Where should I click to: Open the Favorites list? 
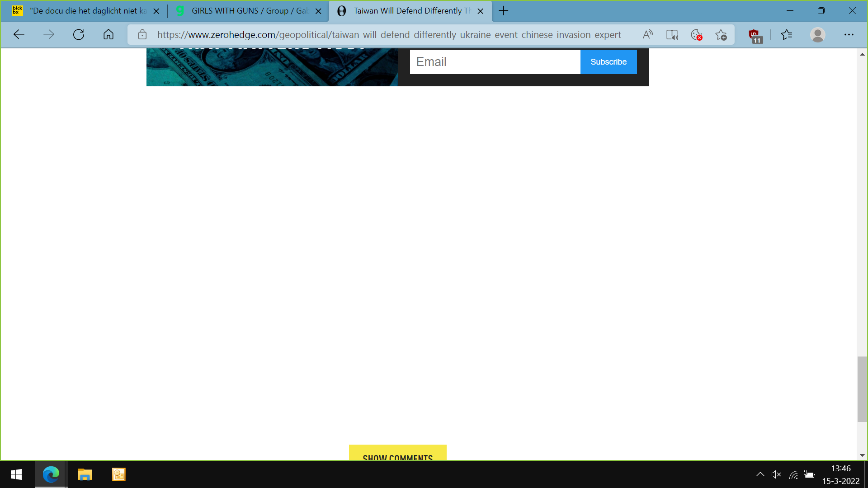click(787, 34)
